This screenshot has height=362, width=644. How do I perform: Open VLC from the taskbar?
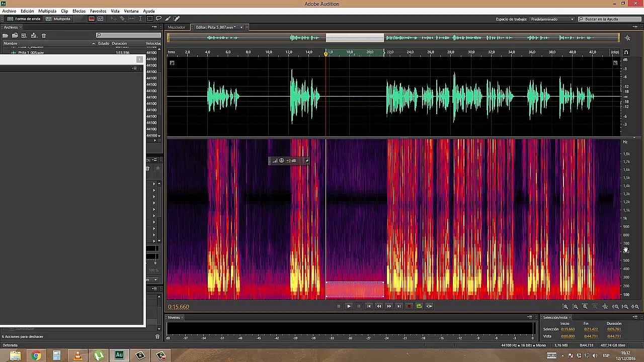pyautogui.click(x=77, y=356)
